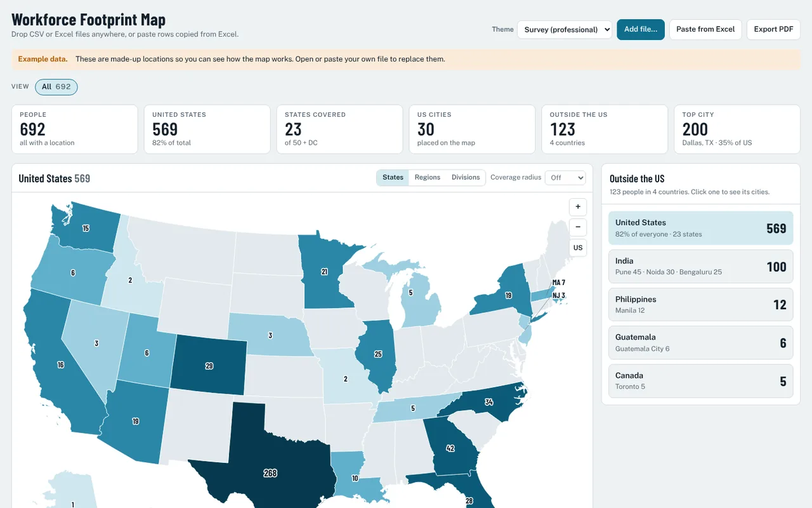
Task: Click the Texas state showing 268
Action: pyautogui.click(x=270, y=473)
